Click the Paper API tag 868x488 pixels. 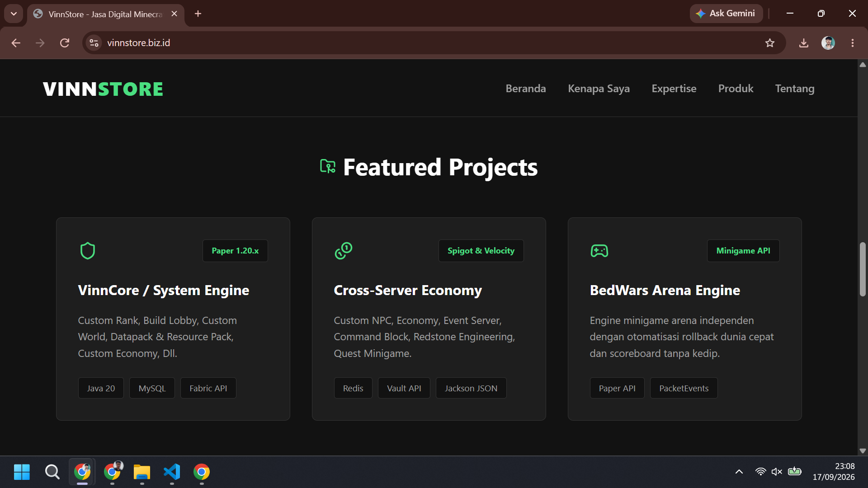(x=617, y=388)
